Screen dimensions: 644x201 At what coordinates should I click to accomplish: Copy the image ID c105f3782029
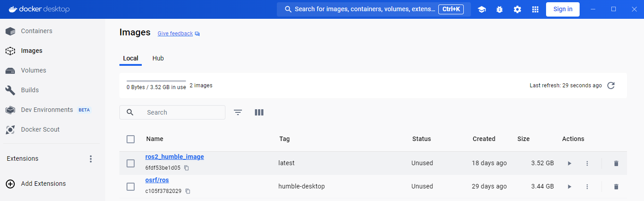(x=188, y=191)
